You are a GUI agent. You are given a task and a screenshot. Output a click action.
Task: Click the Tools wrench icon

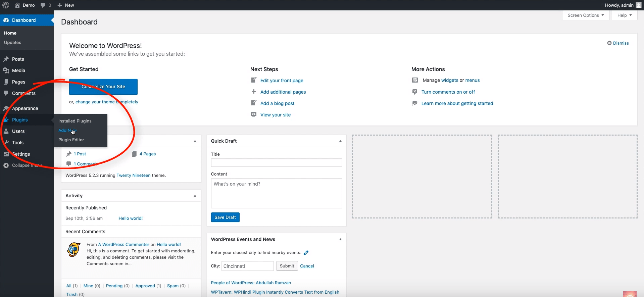(6, 143)
